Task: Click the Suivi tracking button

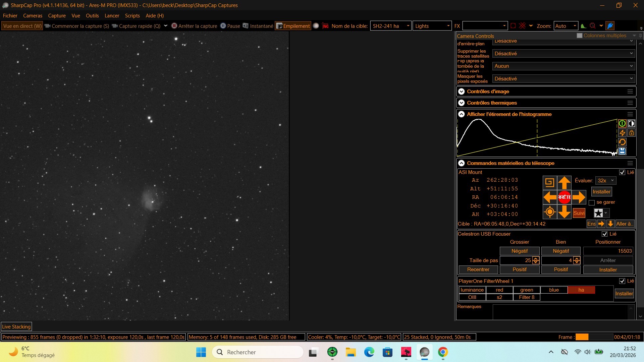Action: 579,213
